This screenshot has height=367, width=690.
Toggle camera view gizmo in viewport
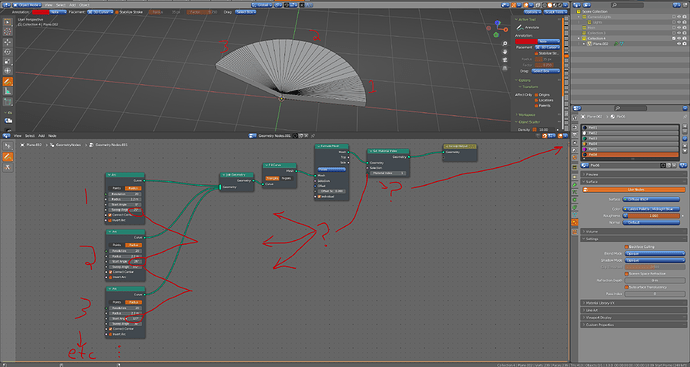pyautogui.click(x=505, y=60)
